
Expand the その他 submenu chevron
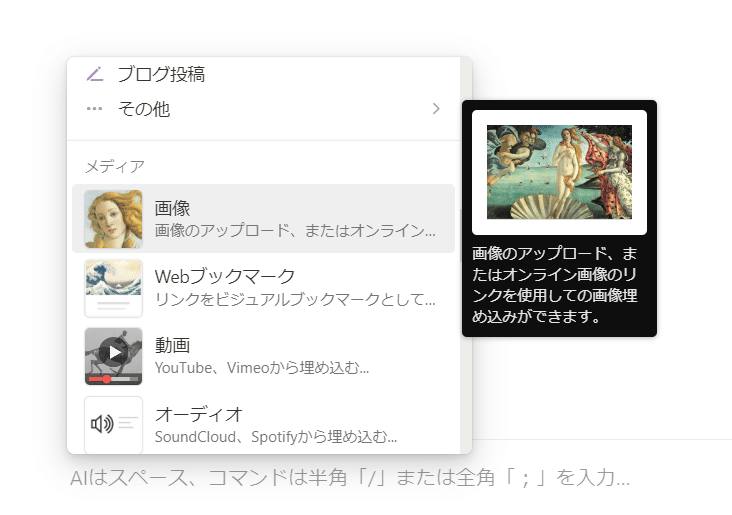pos(436,109)
